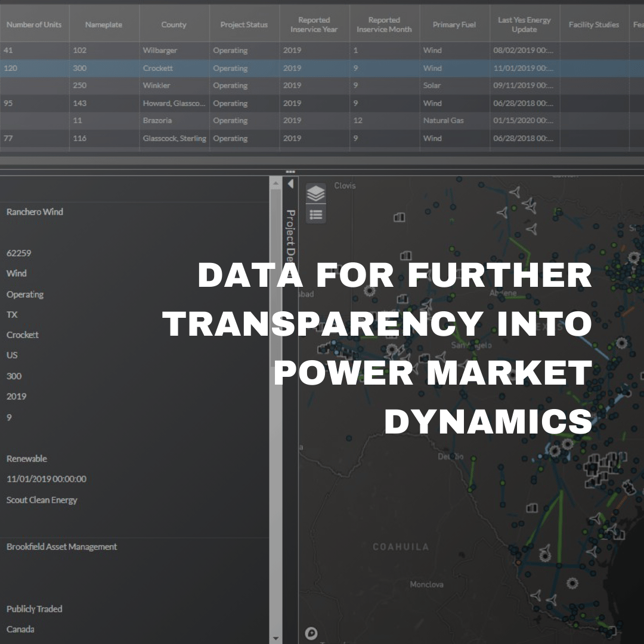Click the building facility icon below Clovis
Viewport: 644px width, 644px height.
[x=399, y=217]
